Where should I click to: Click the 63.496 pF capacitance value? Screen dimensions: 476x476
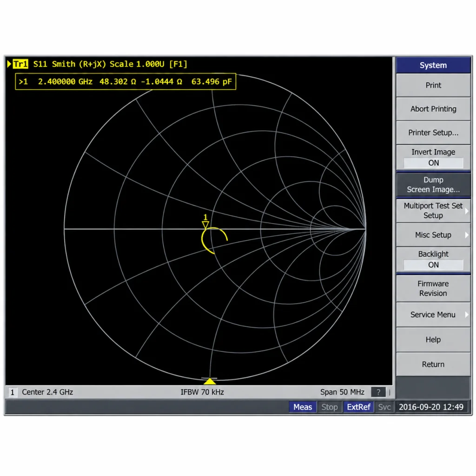click(212, 82)
